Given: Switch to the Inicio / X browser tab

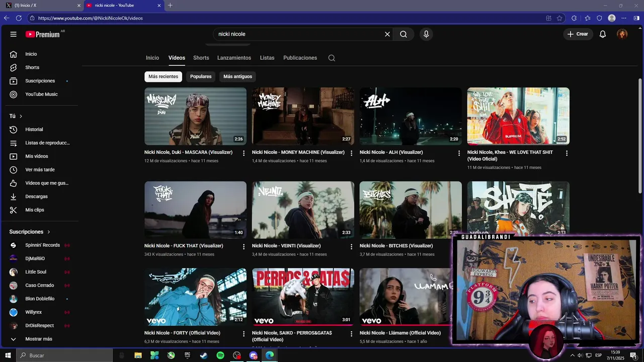Looking at the screenshot, I should point(43,6).
